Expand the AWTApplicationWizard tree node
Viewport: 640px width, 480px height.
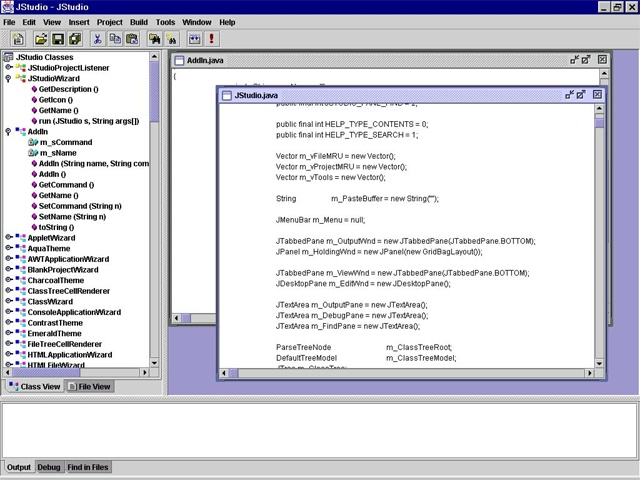(x=9, y=258)
